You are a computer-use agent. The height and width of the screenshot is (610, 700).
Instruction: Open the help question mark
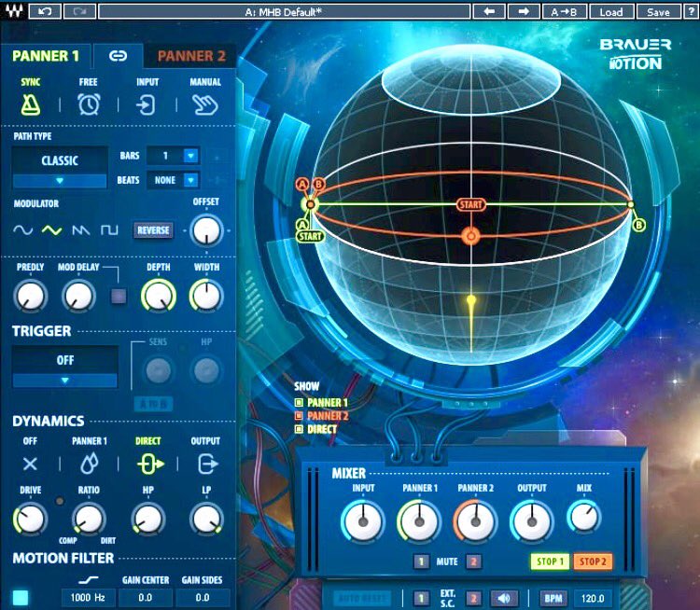point(691,11)
